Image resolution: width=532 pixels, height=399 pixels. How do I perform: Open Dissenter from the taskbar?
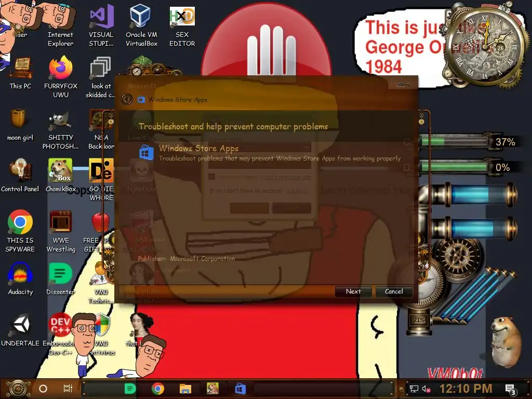point(130,389)
